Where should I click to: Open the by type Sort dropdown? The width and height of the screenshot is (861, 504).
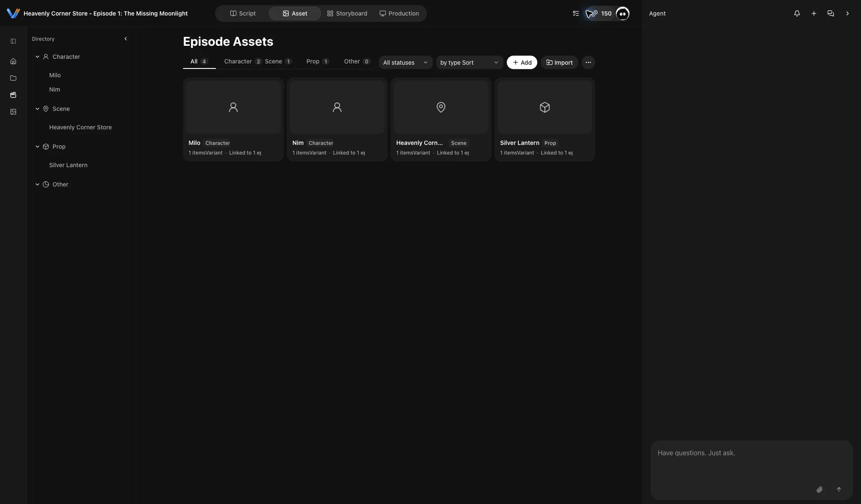tap(469, 63)
